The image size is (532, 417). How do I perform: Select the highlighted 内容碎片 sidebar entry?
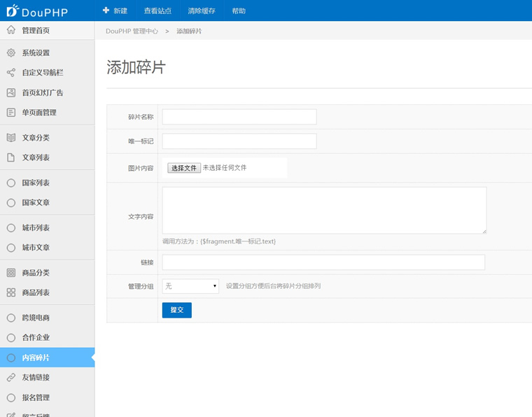[47, 358]
